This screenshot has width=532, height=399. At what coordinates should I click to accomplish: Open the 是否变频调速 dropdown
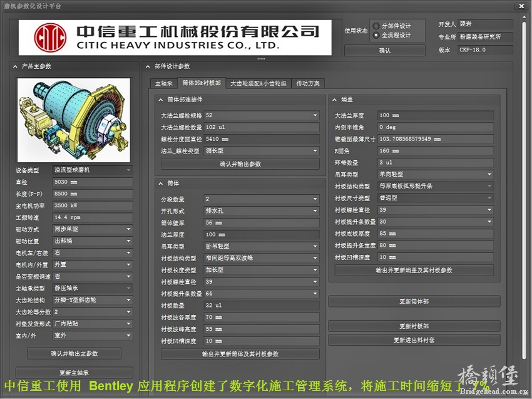coord(93,276)
